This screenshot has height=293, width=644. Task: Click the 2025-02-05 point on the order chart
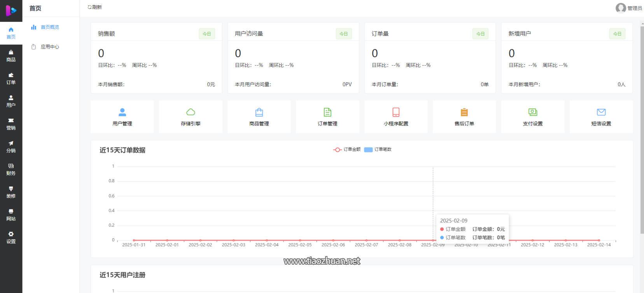pyautogui.click(x=300, y=240)
